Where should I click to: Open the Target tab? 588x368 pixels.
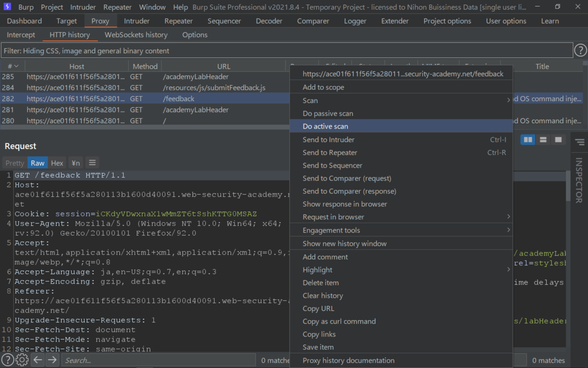67,21
